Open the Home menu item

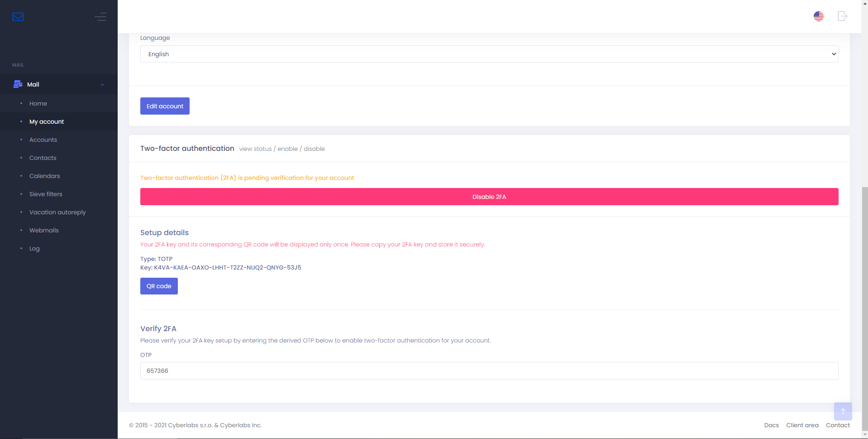tap(38, 103)
